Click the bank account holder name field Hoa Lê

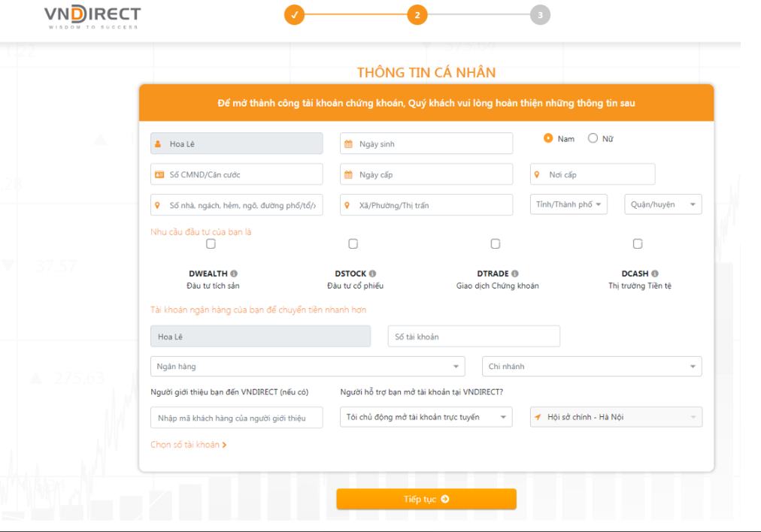[261, 336]
